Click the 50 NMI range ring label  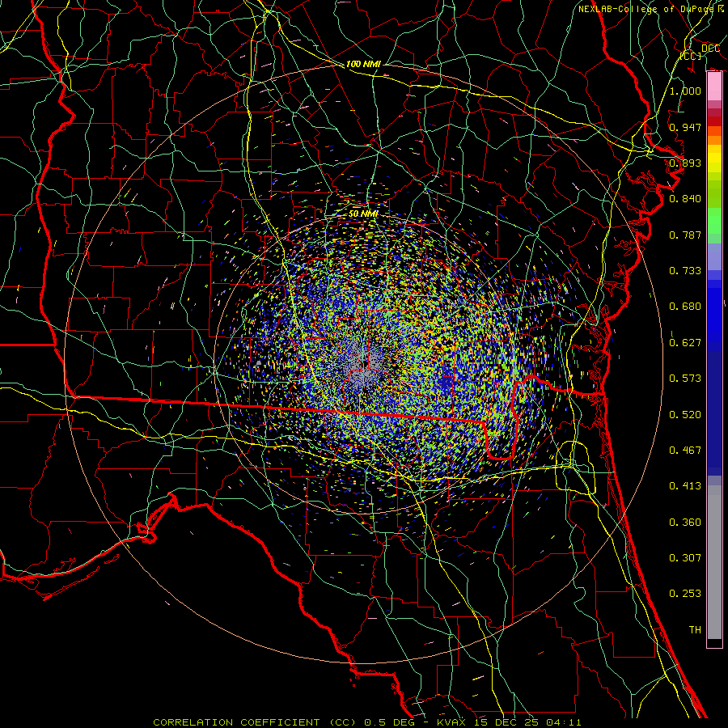[x=363, y=214]
